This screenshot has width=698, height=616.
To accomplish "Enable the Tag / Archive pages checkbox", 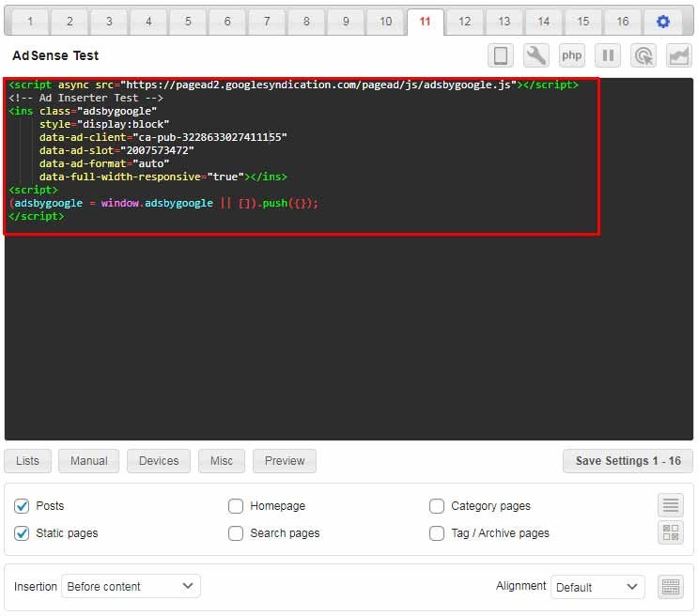I will click(x=437, y=533).
